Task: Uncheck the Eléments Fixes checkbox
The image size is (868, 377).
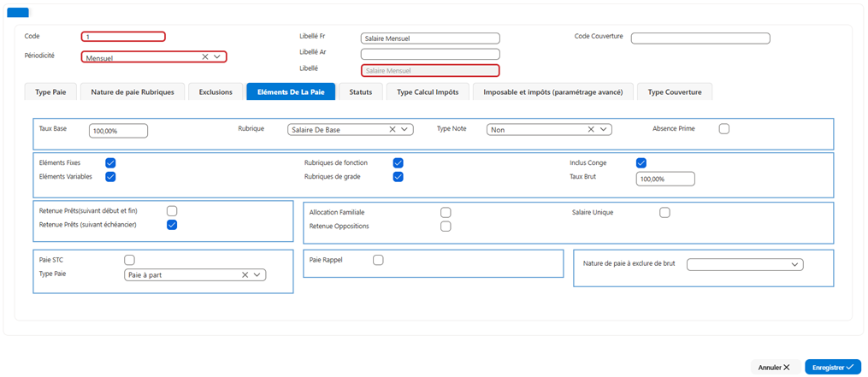Action: pyautogui.click(x=110, y=162)
